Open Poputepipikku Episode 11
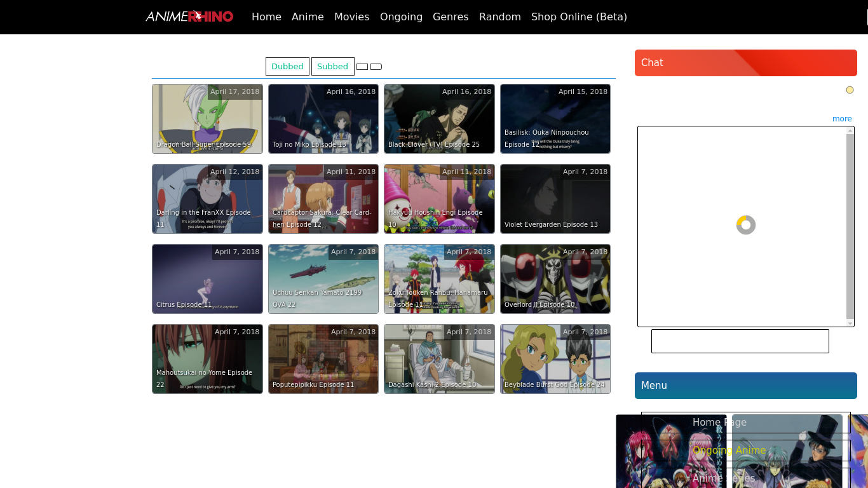This screenshot has height=488, width=868. point(323,359)
